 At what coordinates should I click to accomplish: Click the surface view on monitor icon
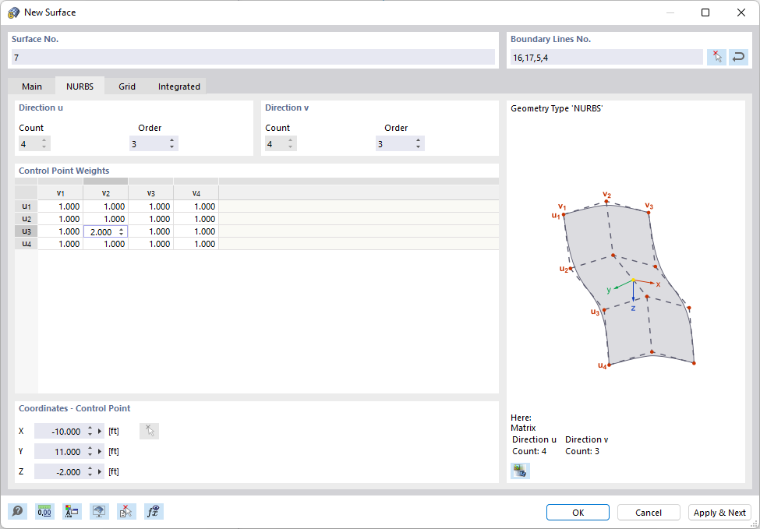coord(99,512)
